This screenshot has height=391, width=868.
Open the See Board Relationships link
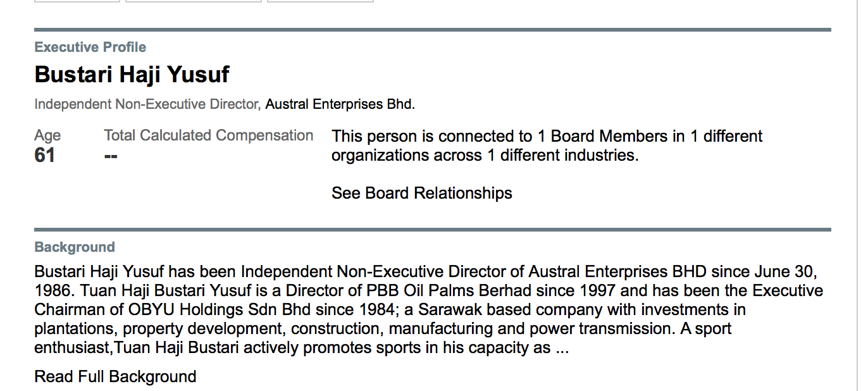tap(421, 193)
